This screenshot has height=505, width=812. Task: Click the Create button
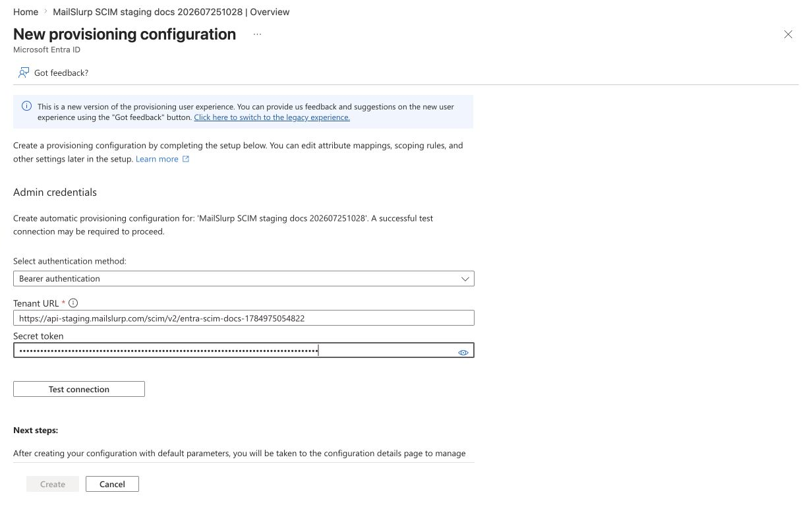(53, 484)
